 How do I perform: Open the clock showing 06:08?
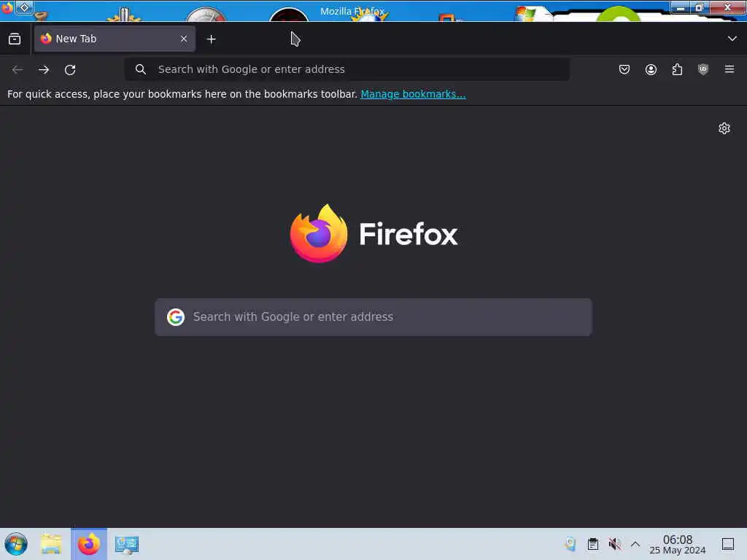pyautogui.click(x=678, y=544)
